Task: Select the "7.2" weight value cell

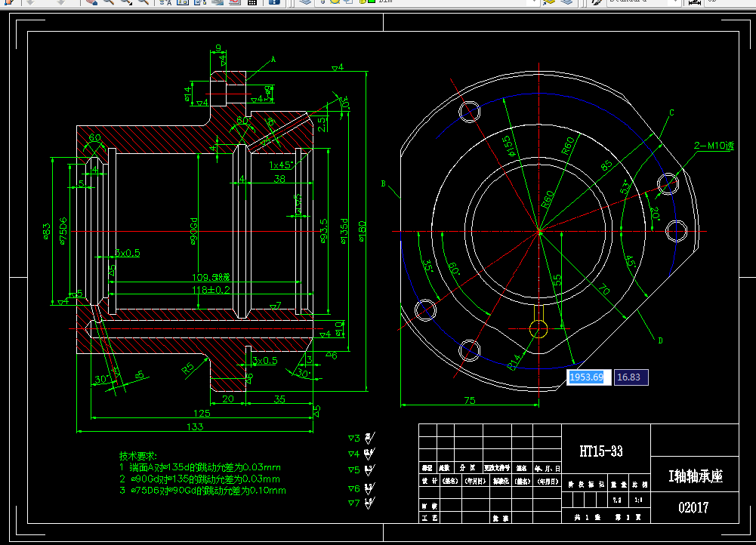Action: pyautogui.click(x=617, y=500)
